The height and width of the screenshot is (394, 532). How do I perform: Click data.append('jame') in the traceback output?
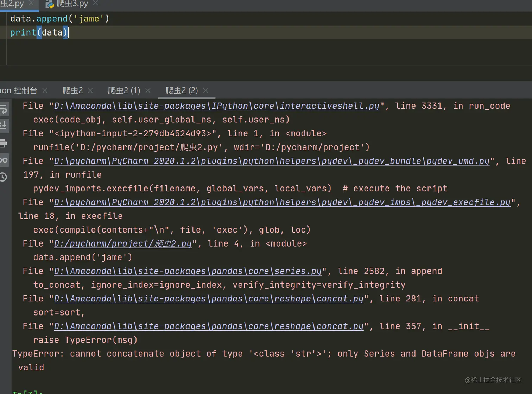pyautogui.click(x=83, y=257)
